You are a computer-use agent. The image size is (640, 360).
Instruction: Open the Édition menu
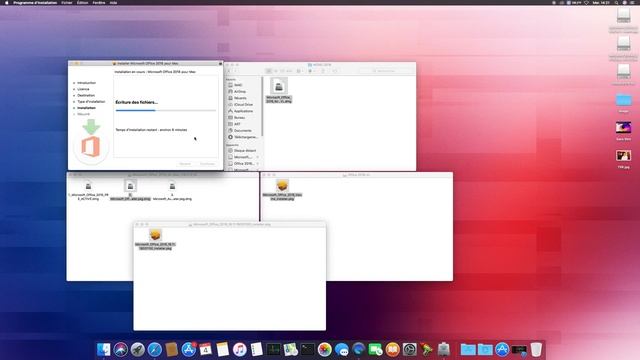coord(82,2)
